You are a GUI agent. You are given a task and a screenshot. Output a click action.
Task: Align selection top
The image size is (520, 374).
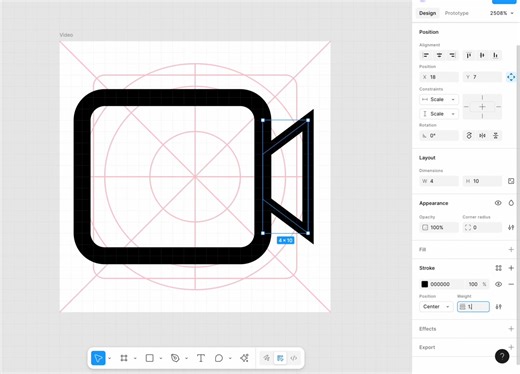469,55
